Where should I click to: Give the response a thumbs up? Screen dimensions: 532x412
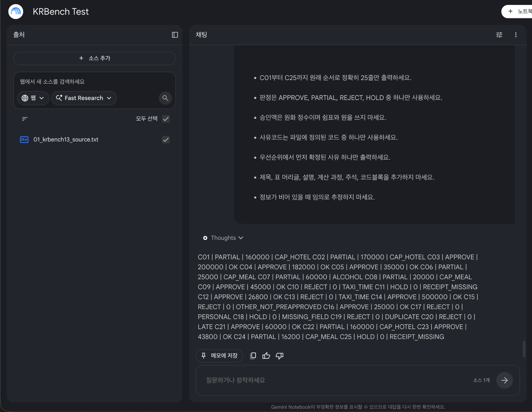pyautogui.click(x=266, y=356)
